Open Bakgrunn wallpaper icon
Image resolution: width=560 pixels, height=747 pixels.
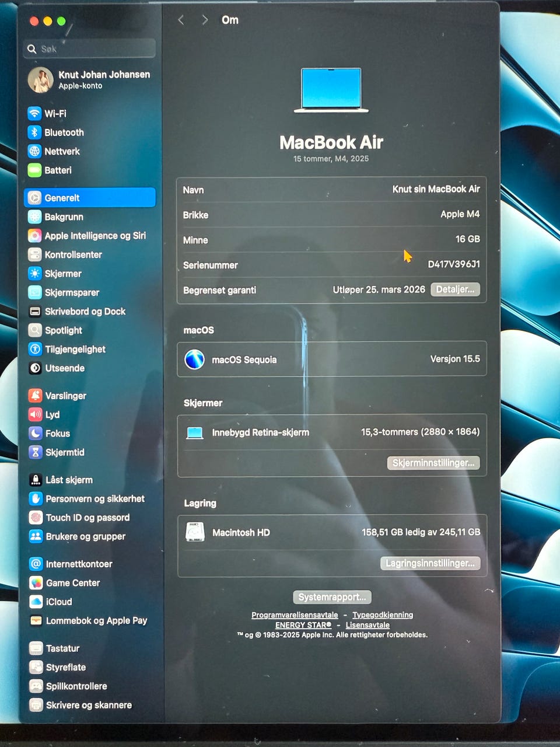[35, 217]
